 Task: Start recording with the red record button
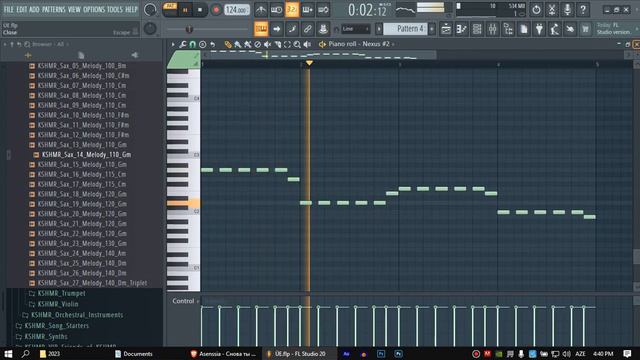tap(216, 10)
